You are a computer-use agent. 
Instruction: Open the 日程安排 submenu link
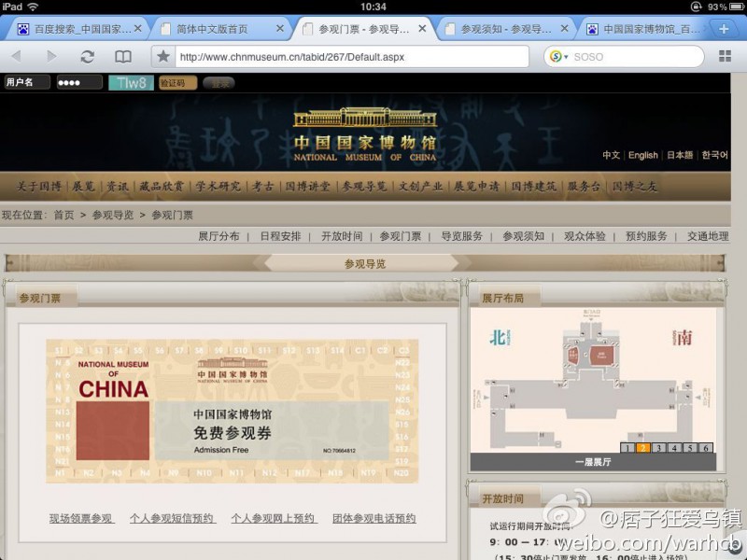pyautogui.click(x=281, y=236)
